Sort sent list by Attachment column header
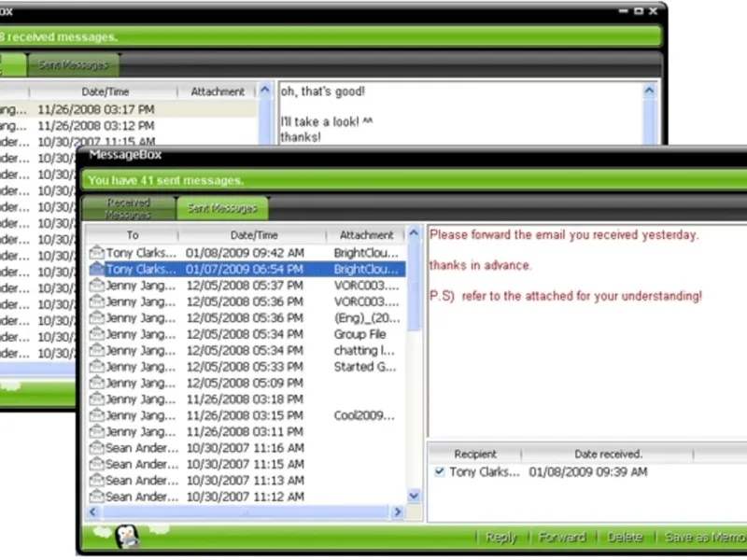The width and height of the screenshot is (747, 560). coord(366,235)
